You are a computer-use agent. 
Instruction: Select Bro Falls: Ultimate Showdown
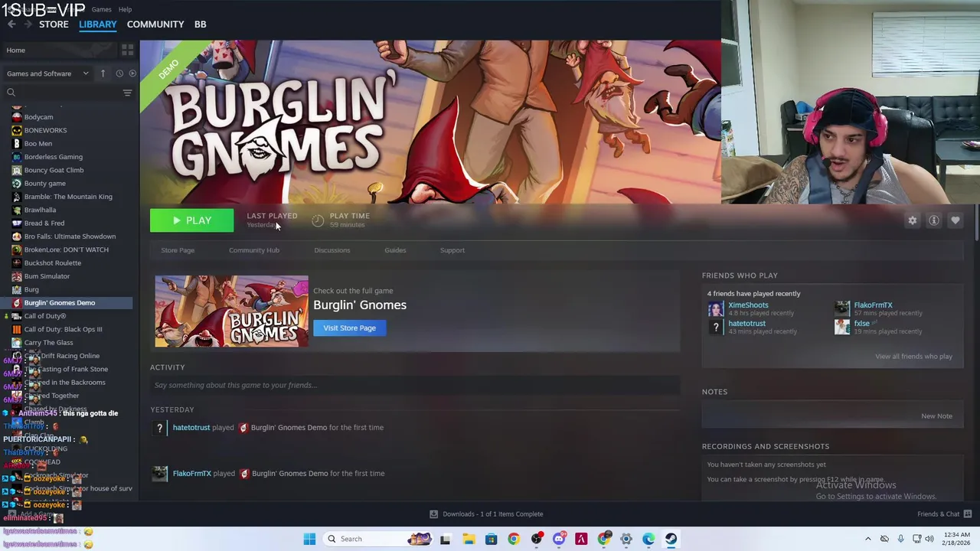(70, 236)
